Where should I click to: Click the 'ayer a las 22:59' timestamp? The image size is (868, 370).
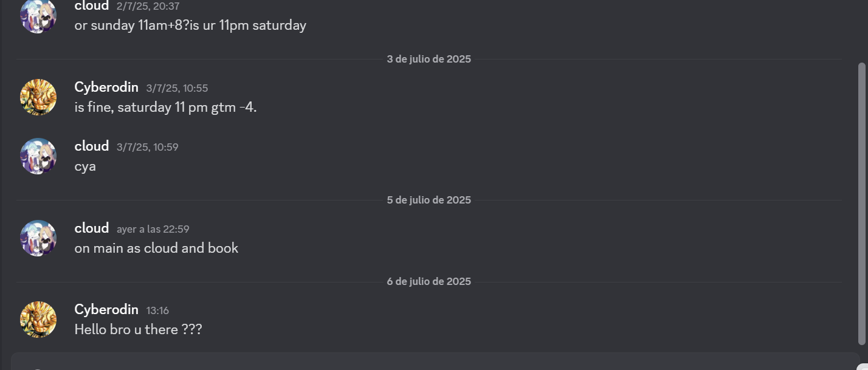(x=153, y=229)
